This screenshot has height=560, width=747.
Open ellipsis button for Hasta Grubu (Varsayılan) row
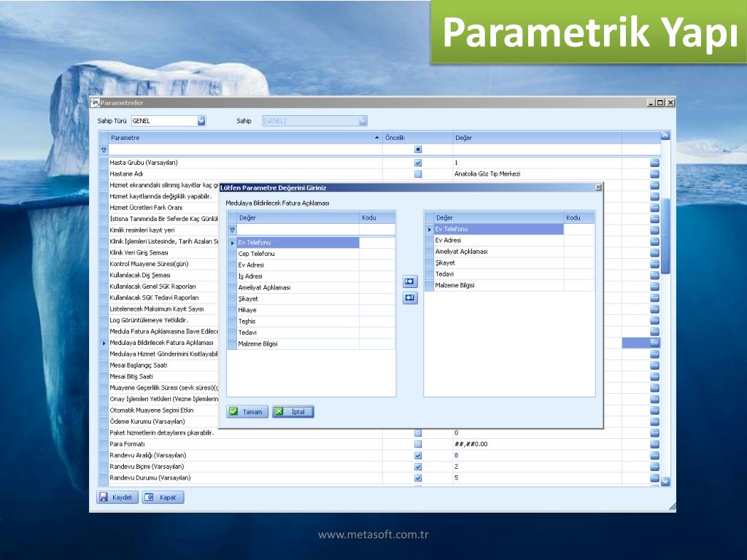tap(654, 163)
